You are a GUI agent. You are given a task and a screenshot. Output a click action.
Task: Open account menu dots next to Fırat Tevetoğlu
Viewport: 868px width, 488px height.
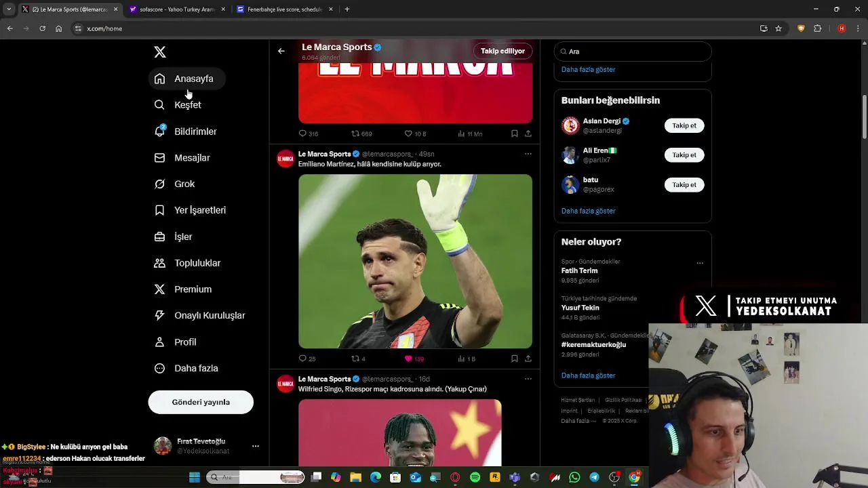[256, 446]
